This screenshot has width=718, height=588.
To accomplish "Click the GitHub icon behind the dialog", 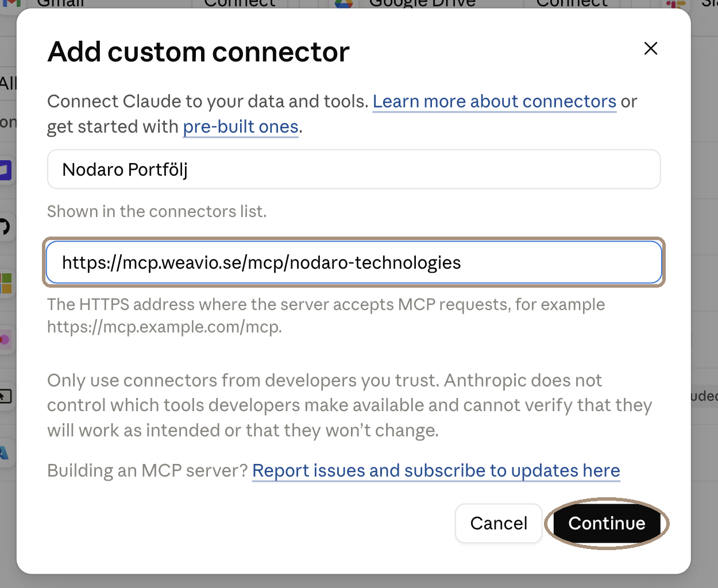I will tap(5, 227).
